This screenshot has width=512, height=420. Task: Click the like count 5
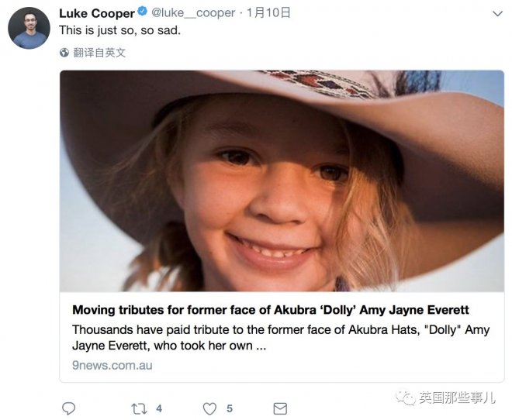point(230,408)
